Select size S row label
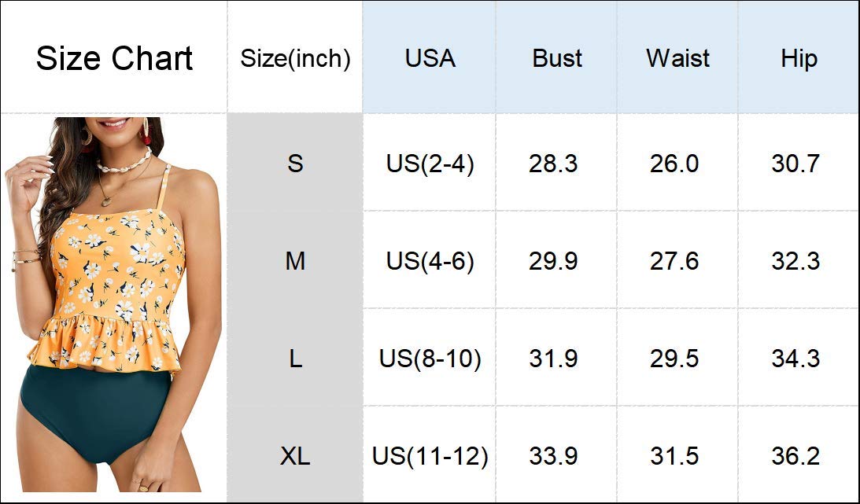This screenshot has width=860, height=504. tap(295, 164)
